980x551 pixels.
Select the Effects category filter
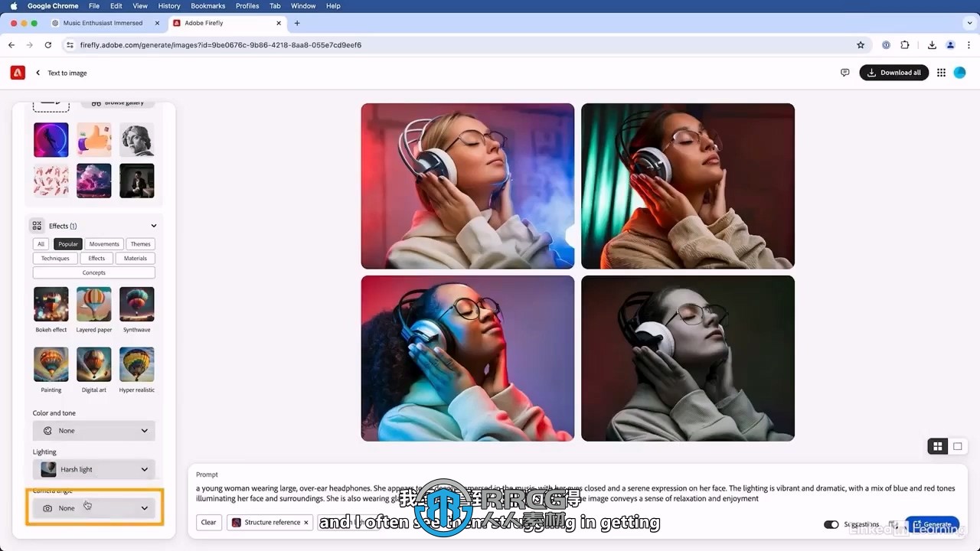click(x=96, y=258)
